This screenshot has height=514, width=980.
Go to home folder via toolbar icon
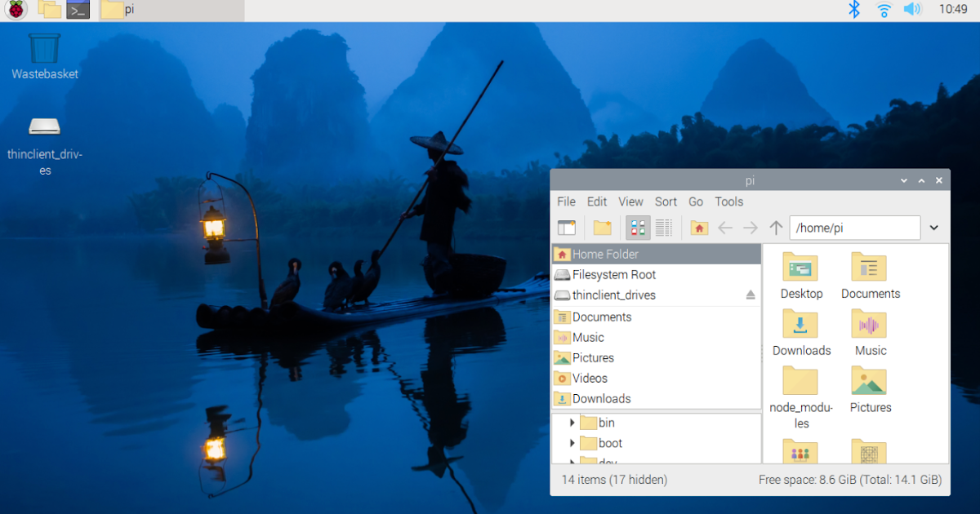pyautogui.click(x=699, y=228)
